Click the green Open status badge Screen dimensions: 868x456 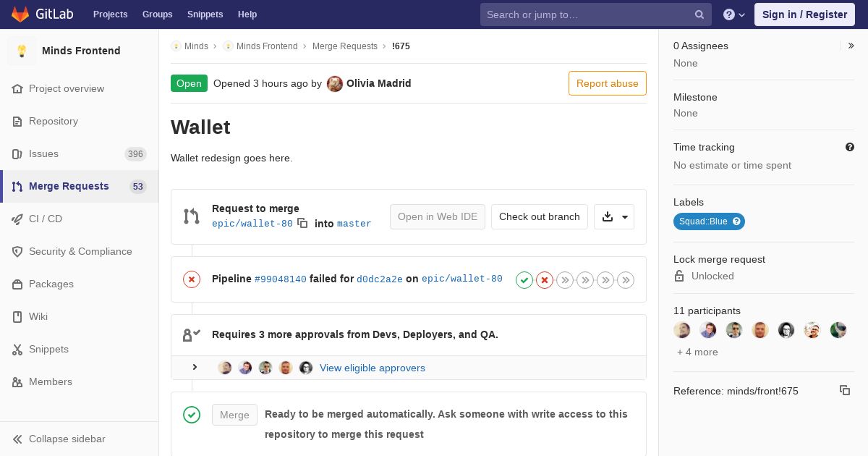189,83
